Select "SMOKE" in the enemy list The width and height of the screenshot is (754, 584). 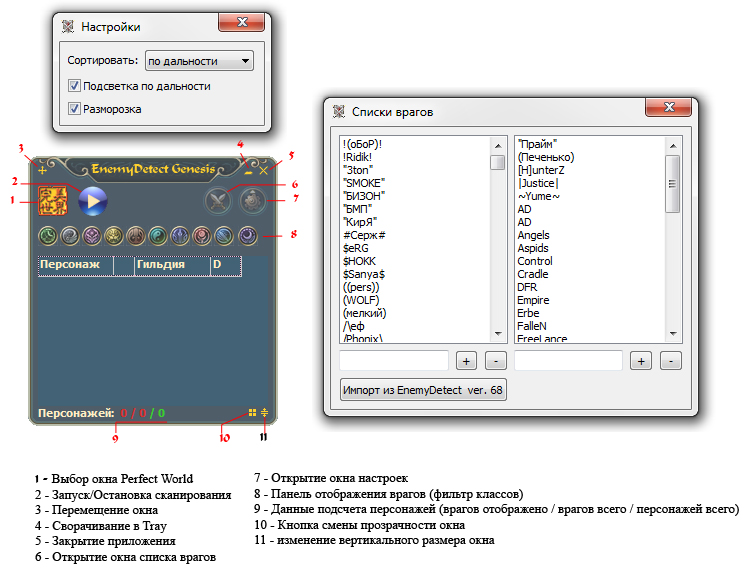(x=364, y=183)
